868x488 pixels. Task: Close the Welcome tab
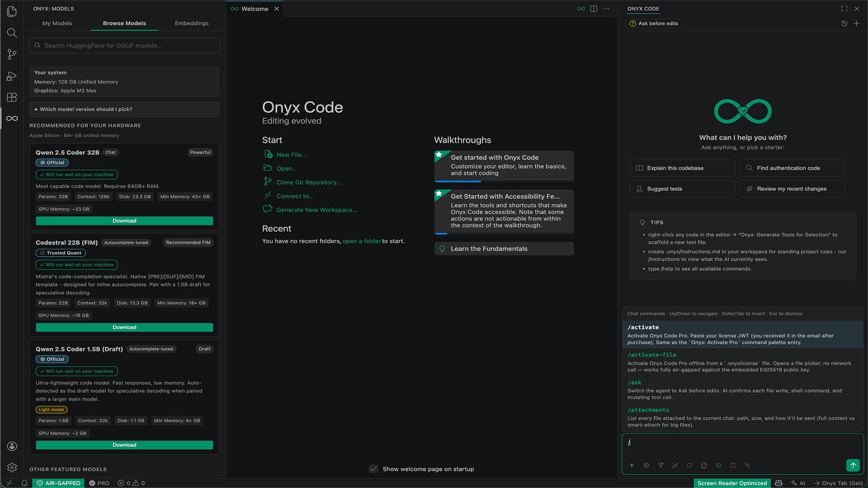[x=277, y=9]
